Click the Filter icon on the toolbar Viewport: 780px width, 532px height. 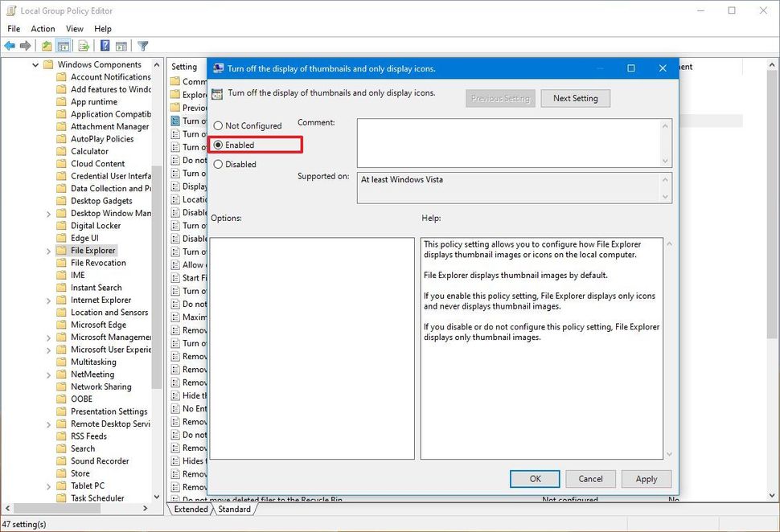point(143,46)
